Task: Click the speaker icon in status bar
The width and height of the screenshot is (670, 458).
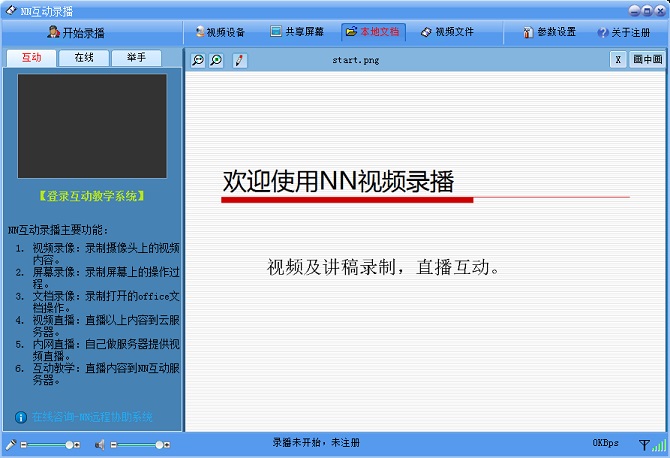Action: 100,445
